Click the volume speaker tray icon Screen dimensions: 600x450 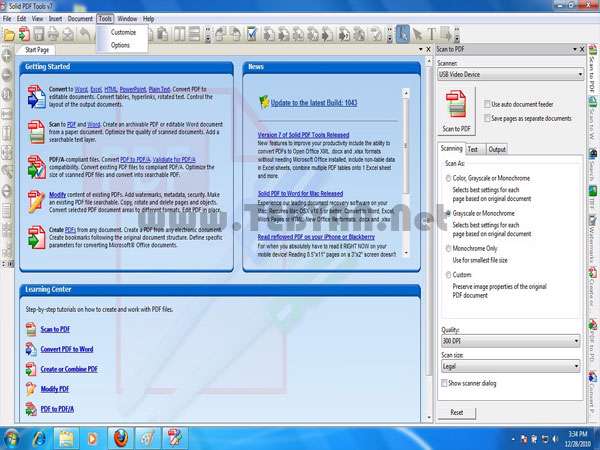click(x=555, y=439)
